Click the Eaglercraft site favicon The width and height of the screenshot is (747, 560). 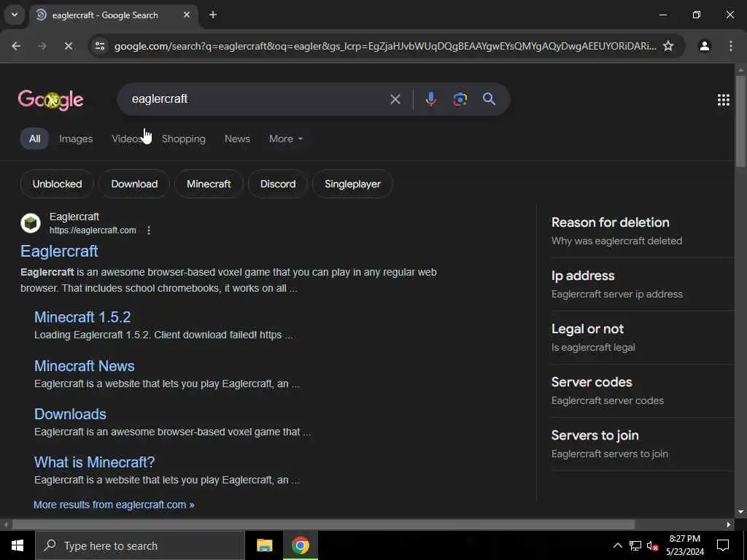coord(31,223)
